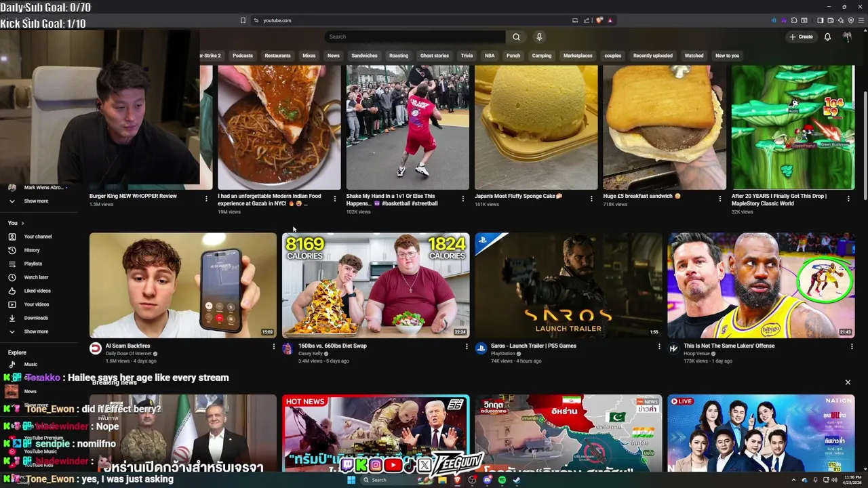
Task: Open Discord from the taskbar
Action: pyautogui.click(x=487, y=480)
